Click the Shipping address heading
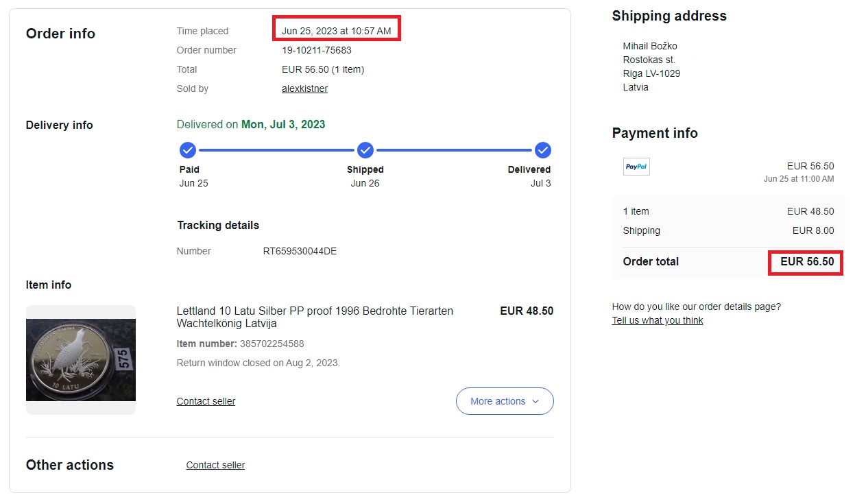The width and height of the screenshot is (855, 504). [669, 16]
